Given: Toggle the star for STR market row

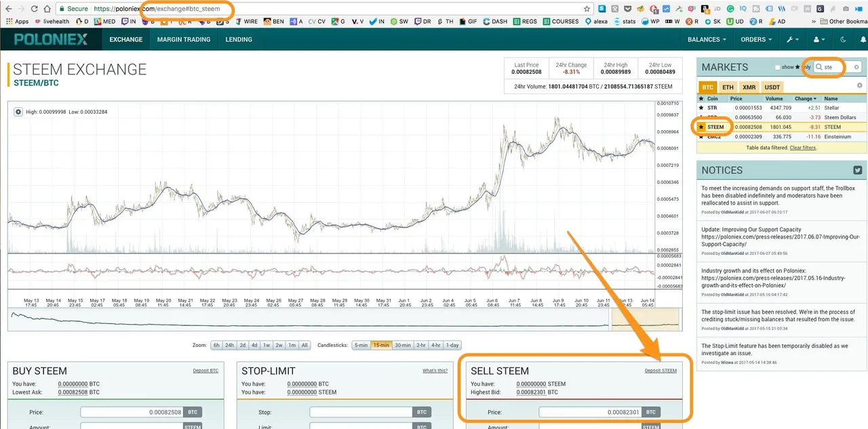Looking at the screenshot, I should tap(702, 108).
